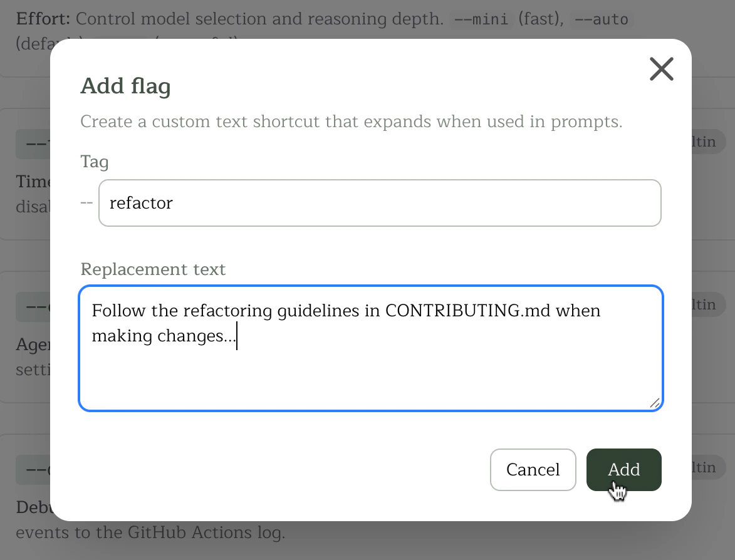Click the Add flag heading
Image resolution: width=735 pixels, height=560 pixels.
[x=125, y=86]
